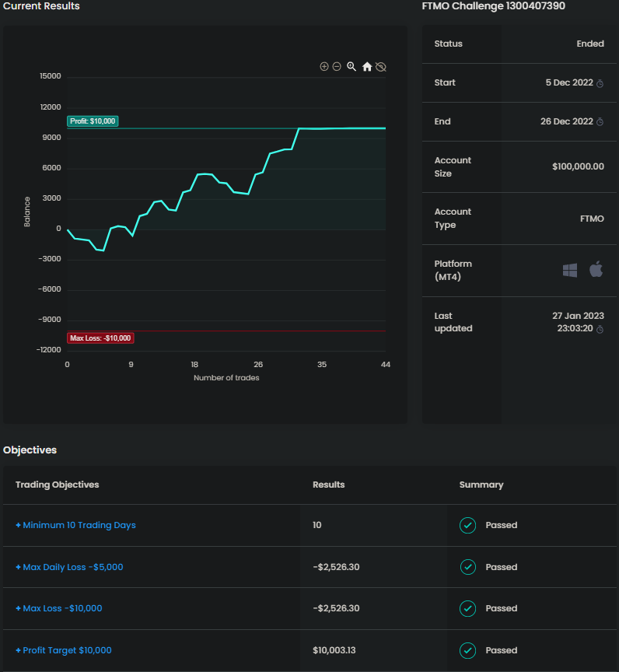Select the -$2,526.30 Max Loss result

336,608
